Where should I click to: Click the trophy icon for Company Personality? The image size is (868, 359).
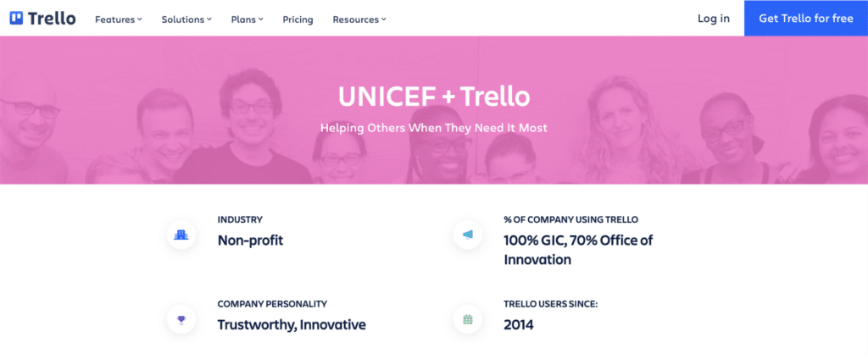(x=181, y=319)
